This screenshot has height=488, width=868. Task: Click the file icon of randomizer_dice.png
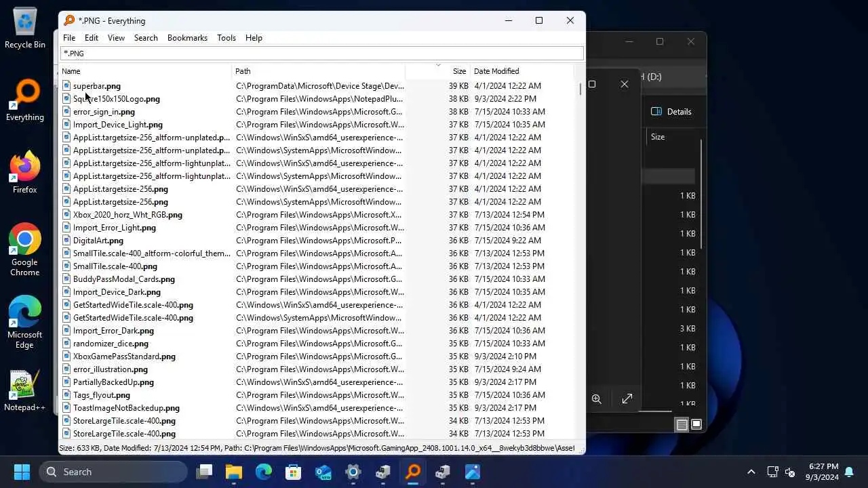(x=66, y=343)
